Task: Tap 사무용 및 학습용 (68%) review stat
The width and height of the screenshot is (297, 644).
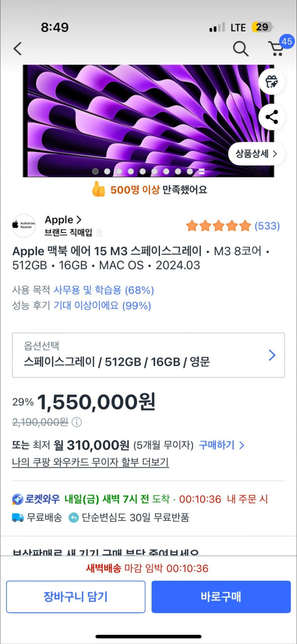Action: [104, 290]
